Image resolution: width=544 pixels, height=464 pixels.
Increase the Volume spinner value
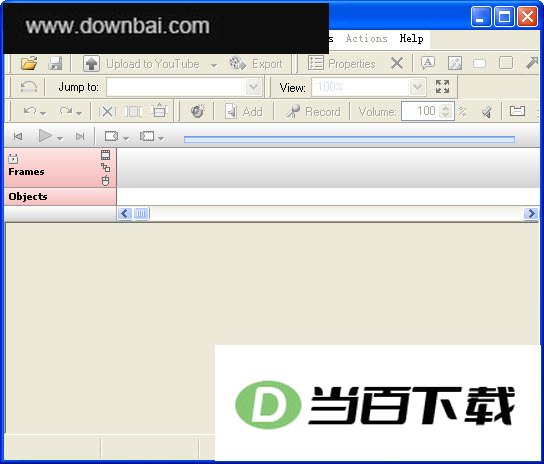[445, 108]
